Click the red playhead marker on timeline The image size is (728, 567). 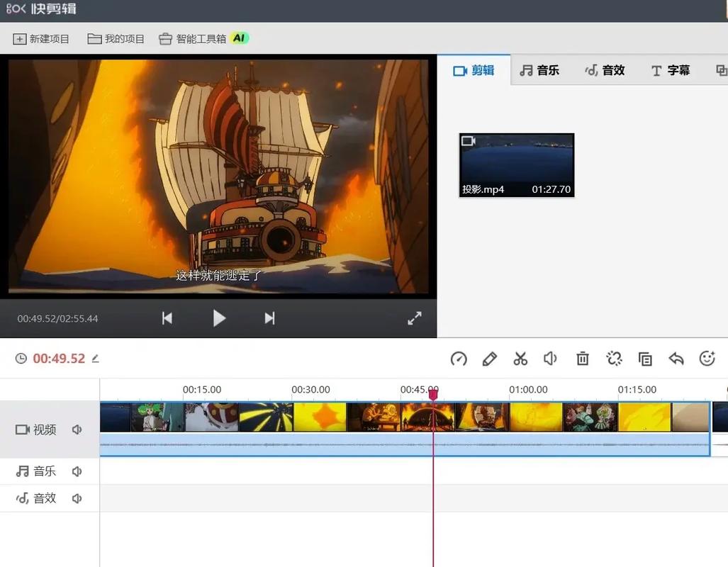(x=433, y=394)
